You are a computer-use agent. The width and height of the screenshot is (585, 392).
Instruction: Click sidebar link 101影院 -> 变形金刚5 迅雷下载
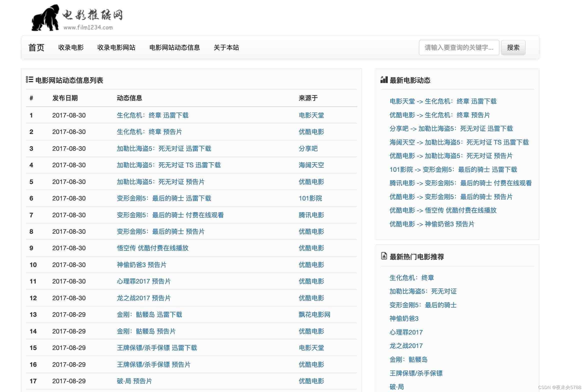click(453, 169)
